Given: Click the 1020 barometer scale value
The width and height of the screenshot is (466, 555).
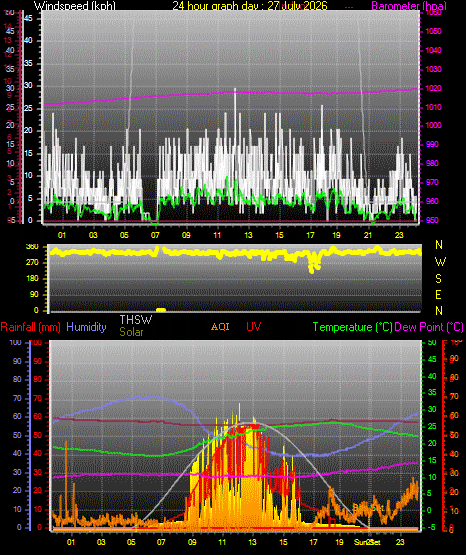Looking at the screenshot, I should 433,88.
